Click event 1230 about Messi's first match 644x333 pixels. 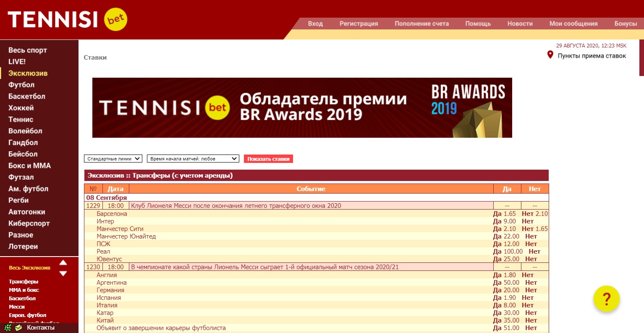point(265,267)
